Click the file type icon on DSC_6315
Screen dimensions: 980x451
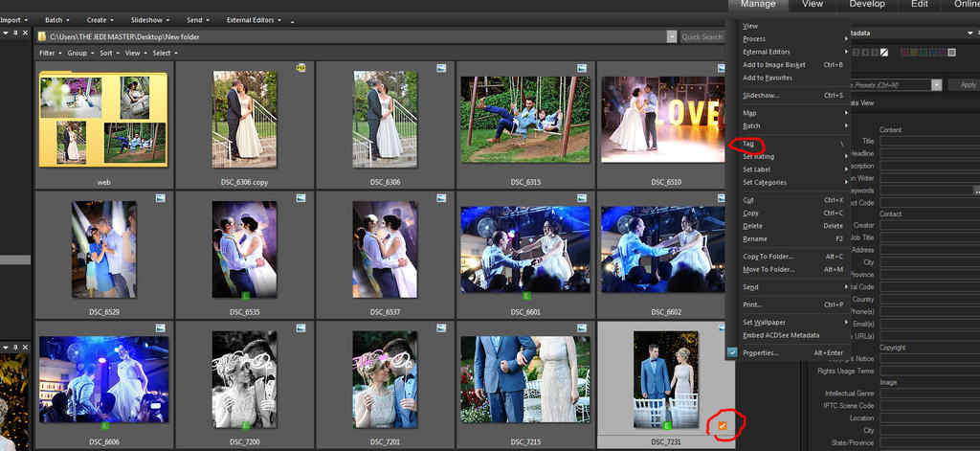point(582,69)
